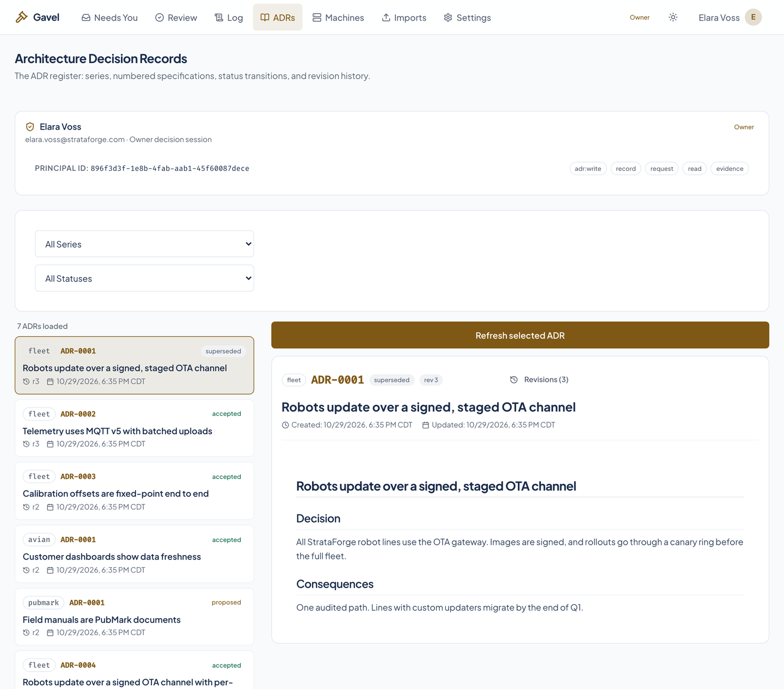Open the Review tab

coord(176,17)
